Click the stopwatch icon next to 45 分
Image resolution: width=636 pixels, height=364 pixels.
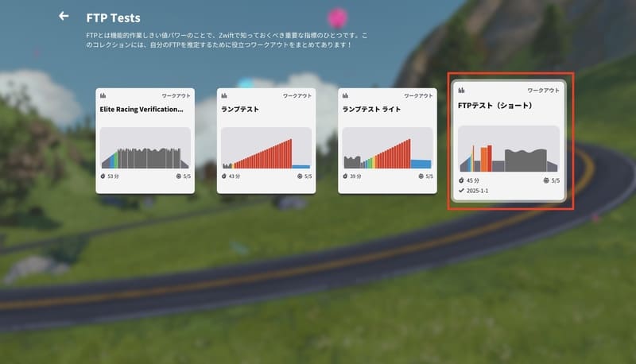tap(461, 180)
